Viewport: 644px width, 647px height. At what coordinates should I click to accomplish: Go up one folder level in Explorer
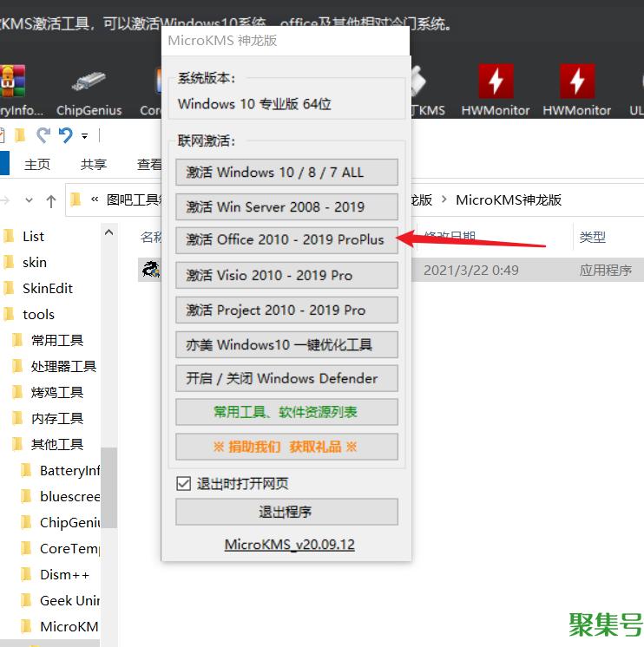tap(51, 201)
